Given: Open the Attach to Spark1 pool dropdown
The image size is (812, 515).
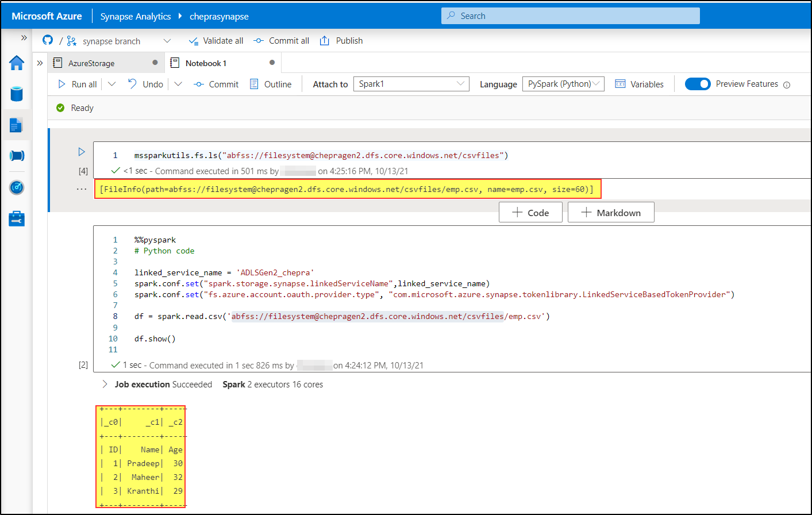Looking at the screenshot, I should click(411, 84).
